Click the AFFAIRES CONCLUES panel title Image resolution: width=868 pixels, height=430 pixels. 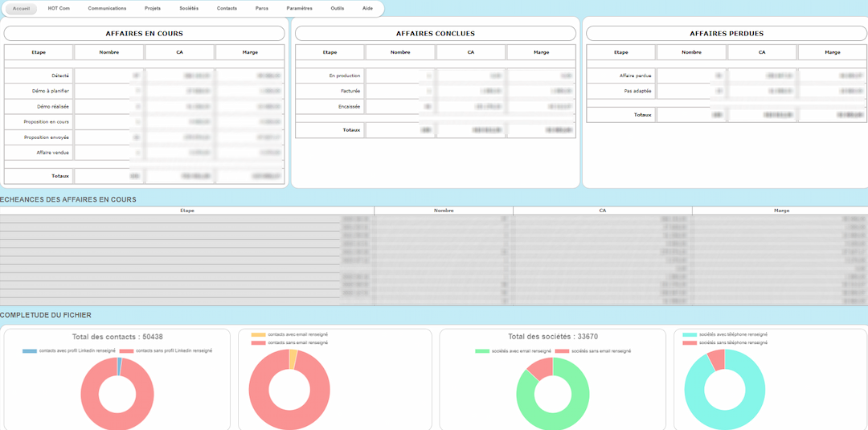[435, 34]
